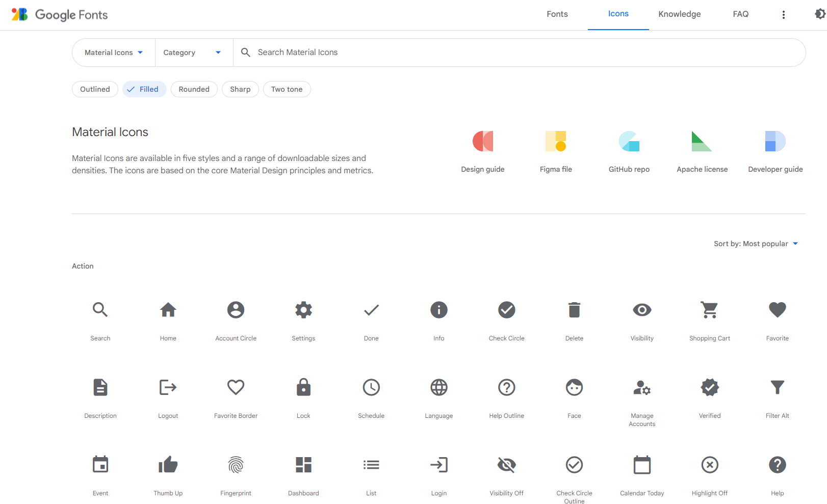
Task: Choose the Fingerprint icon
Action: 236,465
